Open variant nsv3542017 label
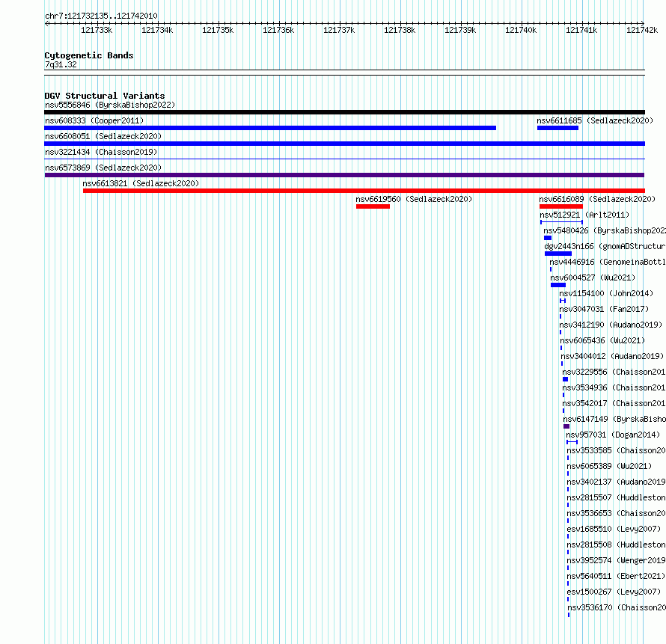The image size is (666, 644). (614, 403)
